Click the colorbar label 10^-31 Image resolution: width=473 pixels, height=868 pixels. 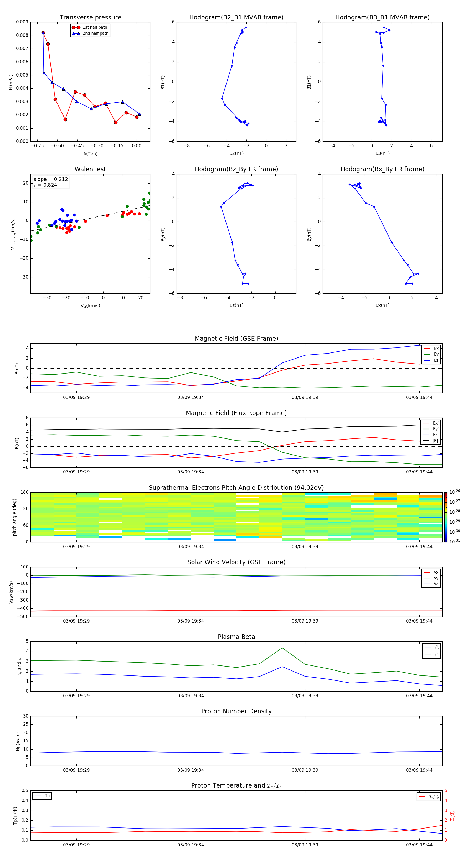[x=455, y=542]
